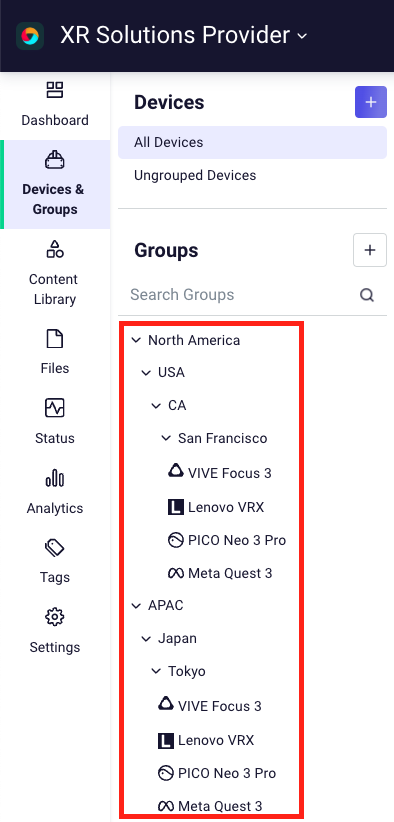Open the Files page icon
Viewport: 394px width, 822px height.
[54, 339]
